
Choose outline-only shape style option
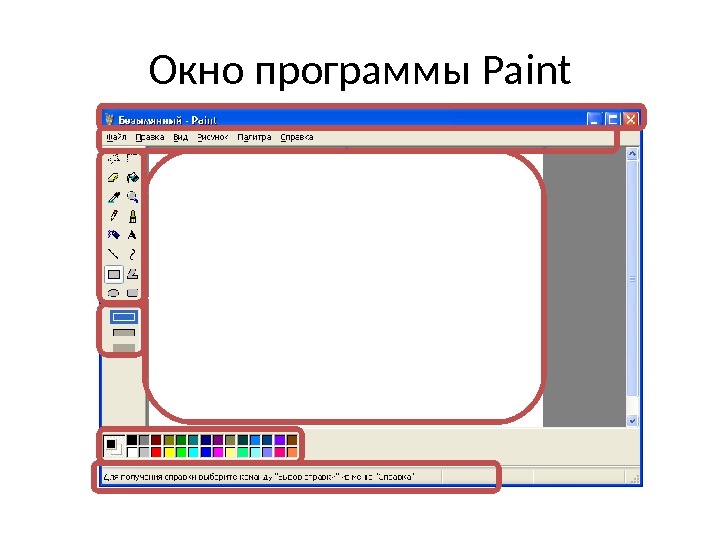pyautogui.click(x=124, y=317)
